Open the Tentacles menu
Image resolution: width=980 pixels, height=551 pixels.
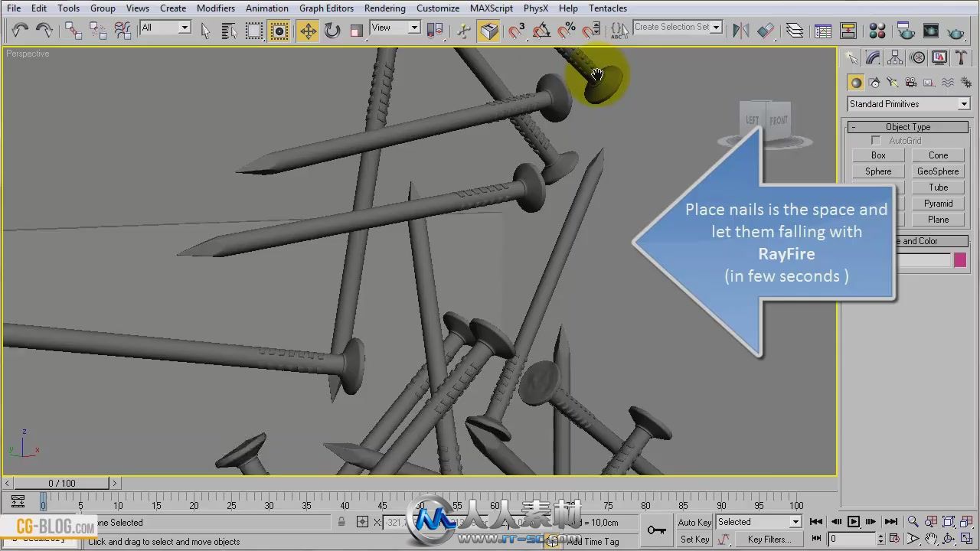tap(608, 8)
